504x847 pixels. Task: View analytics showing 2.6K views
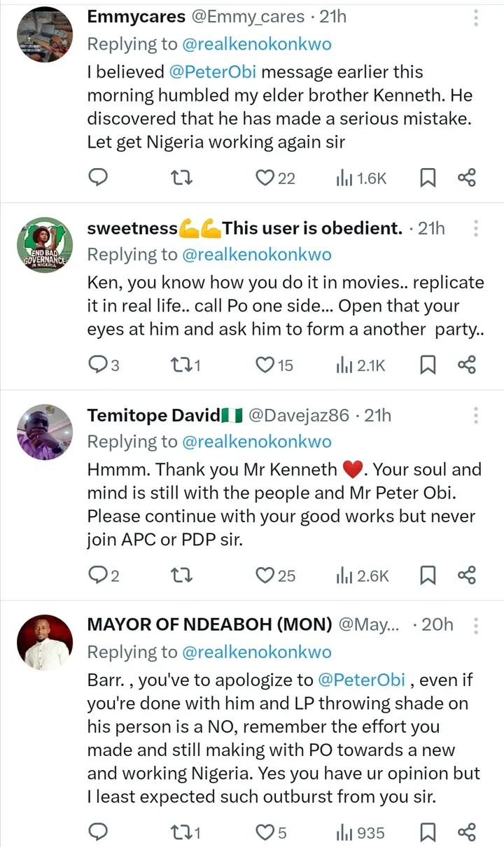point(362,575)
